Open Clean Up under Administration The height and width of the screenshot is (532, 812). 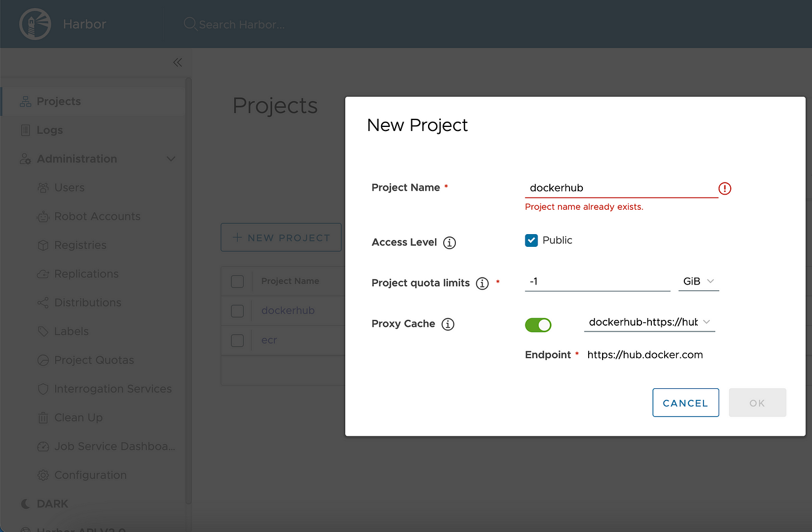pyautogui.click(x=78, y=418)
